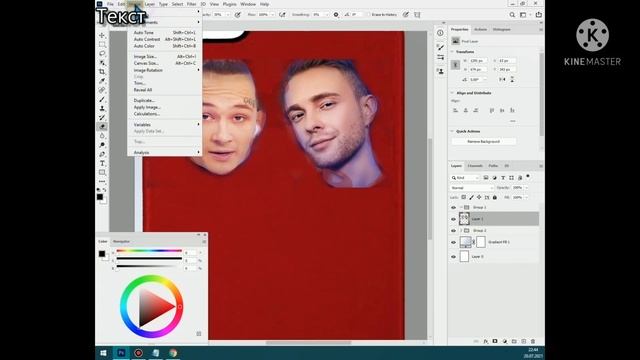Open the Brush Settings panel icon
This screenshot has height=360, width=640.
pos(440,47)
